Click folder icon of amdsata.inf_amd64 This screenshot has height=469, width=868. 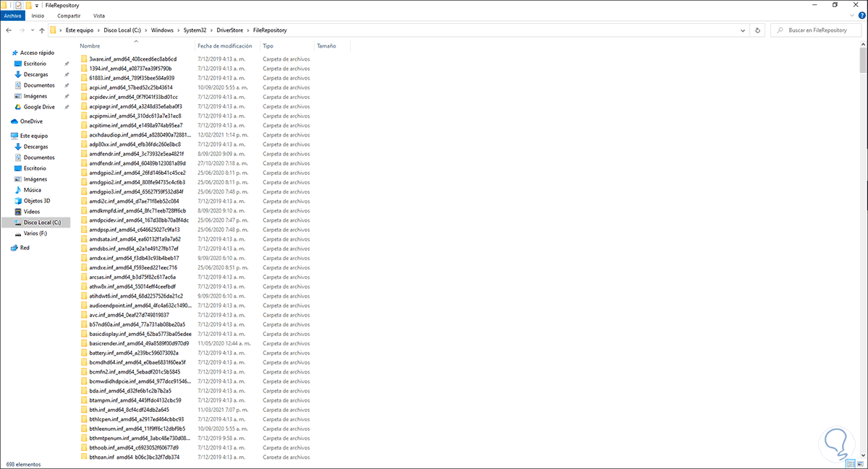point(83,238)
